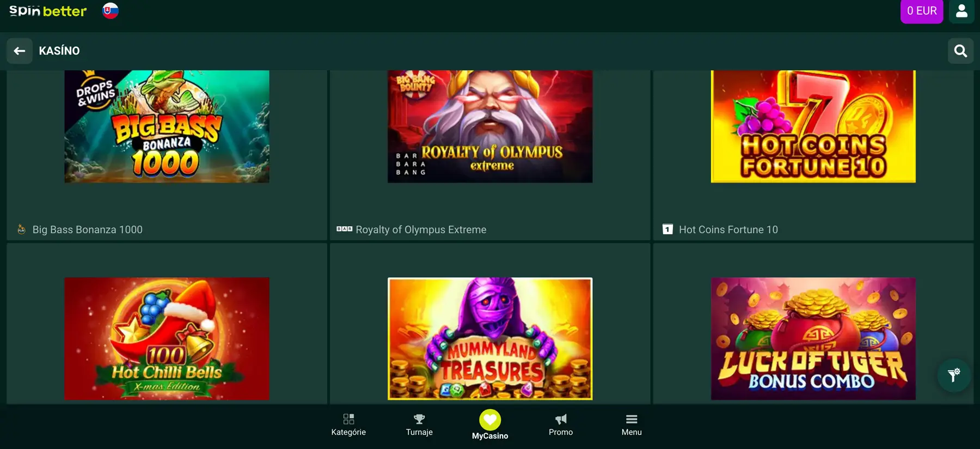Open the 0 EUR balance button

[922, 11]
